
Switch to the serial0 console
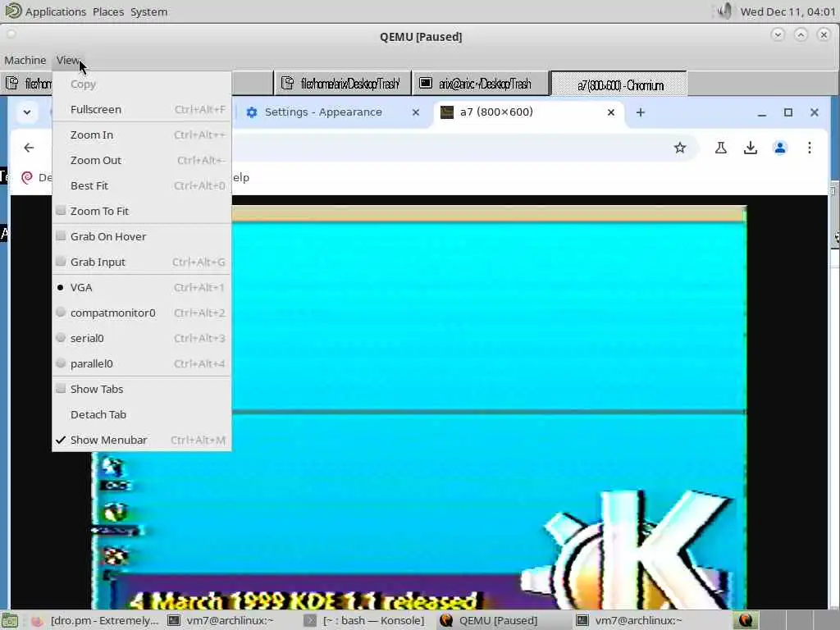[142, 338]
